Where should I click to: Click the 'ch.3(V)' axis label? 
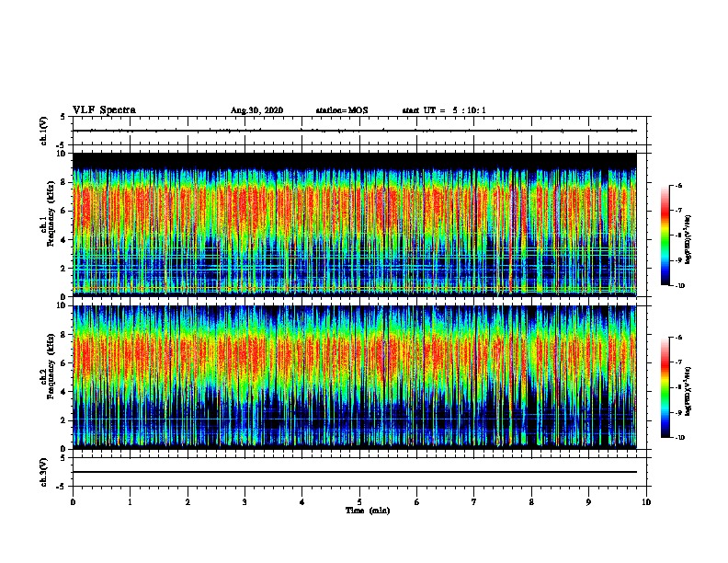44,472
